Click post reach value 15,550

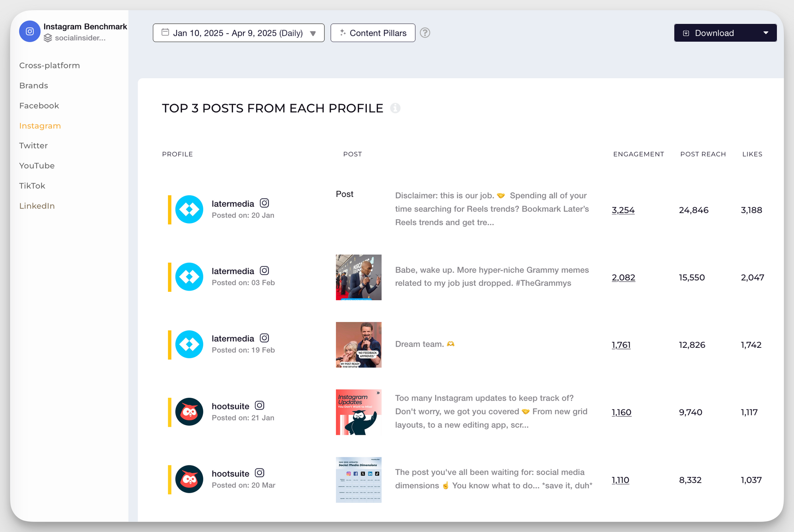point(692,278)
